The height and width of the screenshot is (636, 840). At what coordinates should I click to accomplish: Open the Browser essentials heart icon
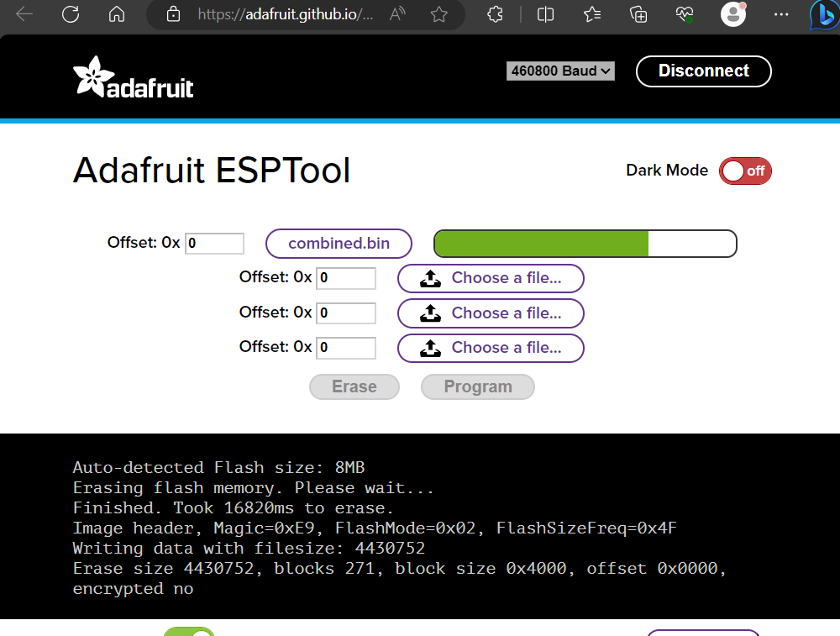coord(685,14)
